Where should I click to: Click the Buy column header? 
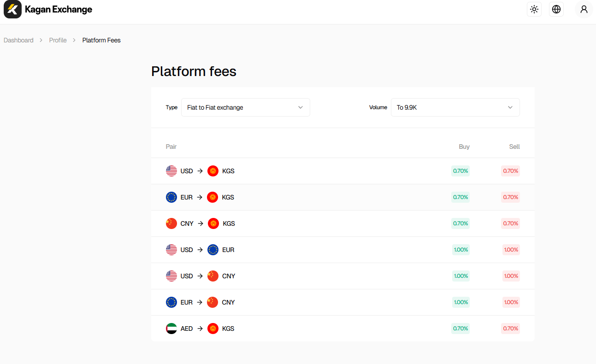[x=464, y=147]
